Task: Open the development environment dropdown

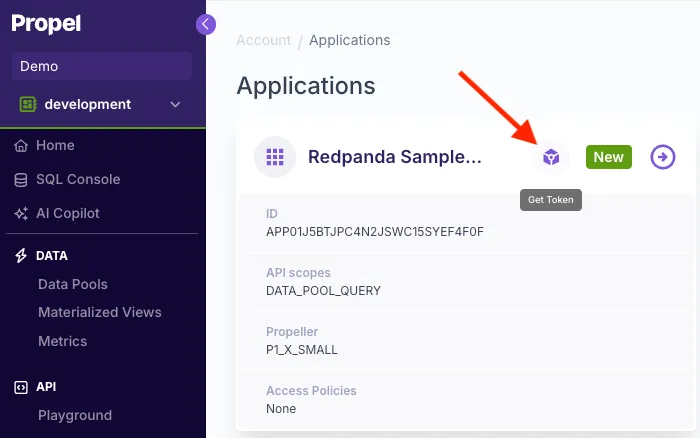Action: (102, 104)
